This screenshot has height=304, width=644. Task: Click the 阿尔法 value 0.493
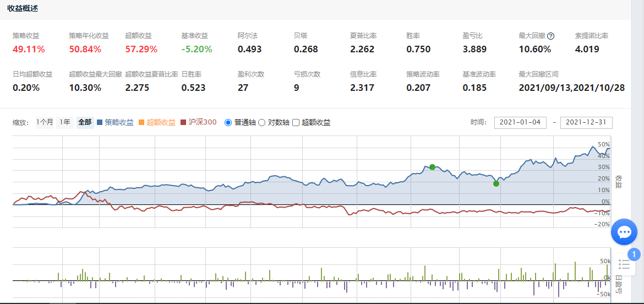click(x=249, y=50)
